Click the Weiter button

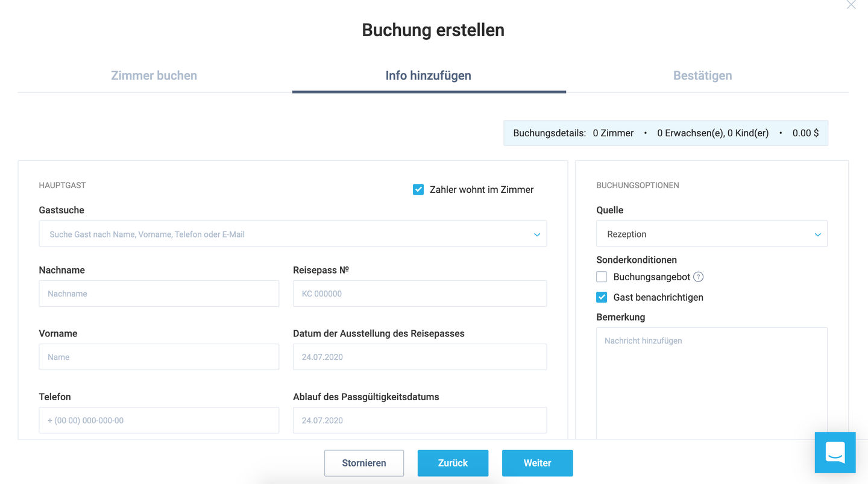(x=537, y=463)
